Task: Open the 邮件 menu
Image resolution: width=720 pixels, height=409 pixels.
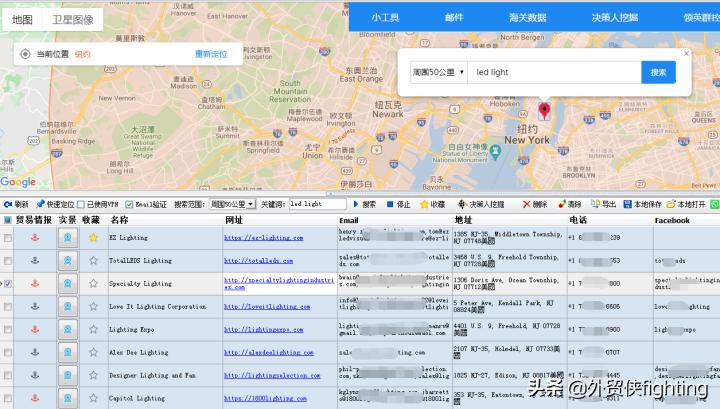Action: [x=454, y=17]
